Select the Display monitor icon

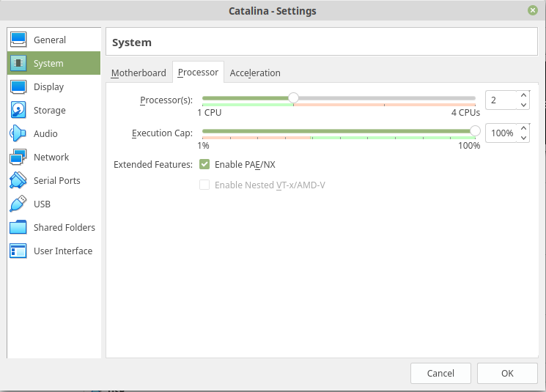point(18,86)
